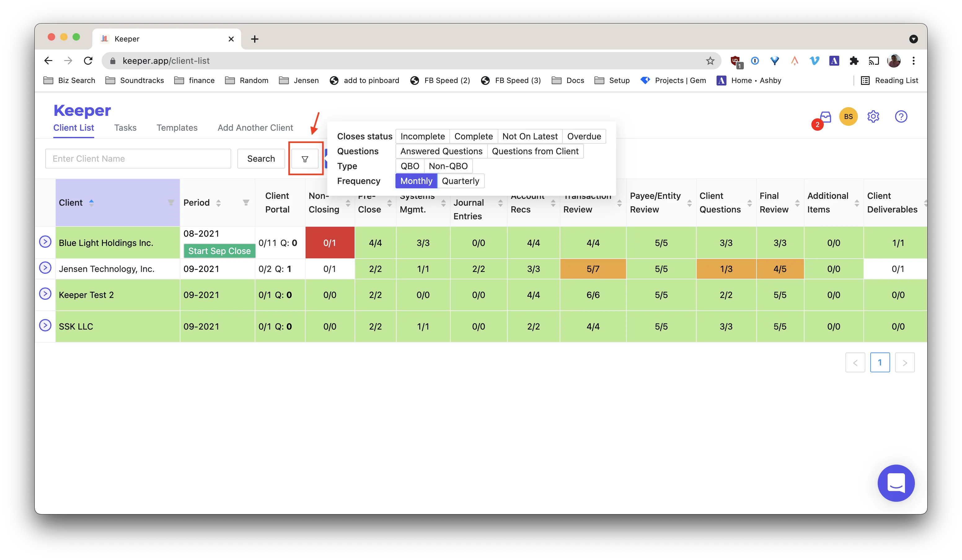This screenshot has width=962, height=560.
Task: Sort the Final Review column
Action: [797, 203]
